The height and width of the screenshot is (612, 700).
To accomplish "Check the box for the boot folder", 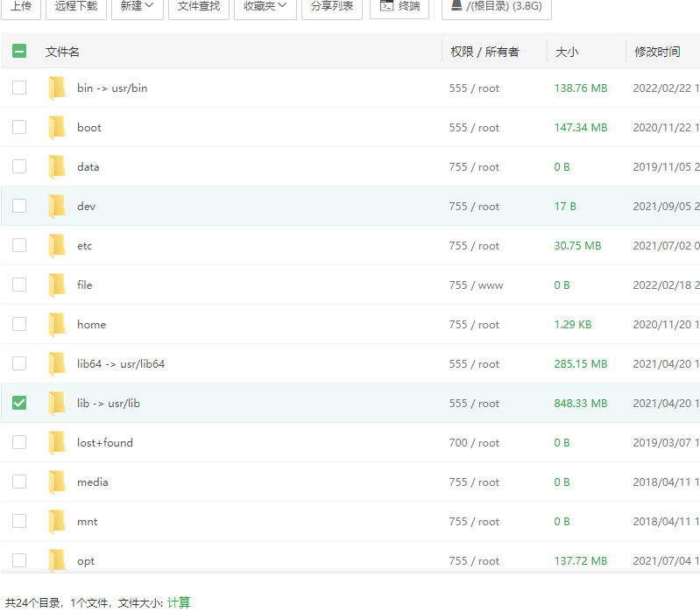I will [x=19, y=127].
